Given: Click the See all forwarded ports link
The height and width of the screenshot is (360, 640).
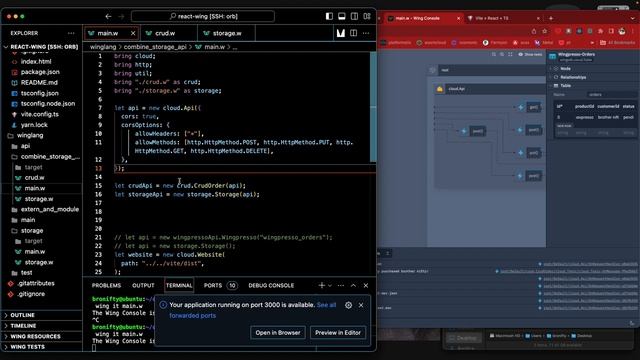Looking at the screenshot, I should pyautogui.click(x=253, y=310).
